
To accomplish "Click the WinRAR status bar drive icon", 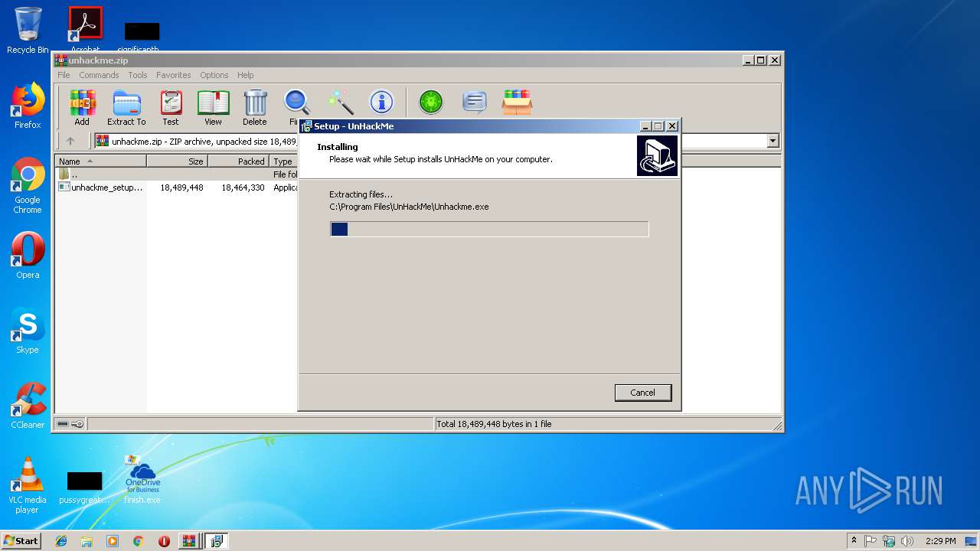I will click(63, 424).
